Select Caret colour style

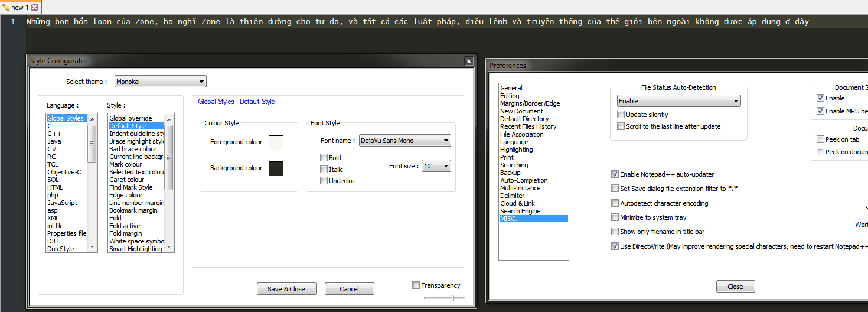(x=126, y=180)
